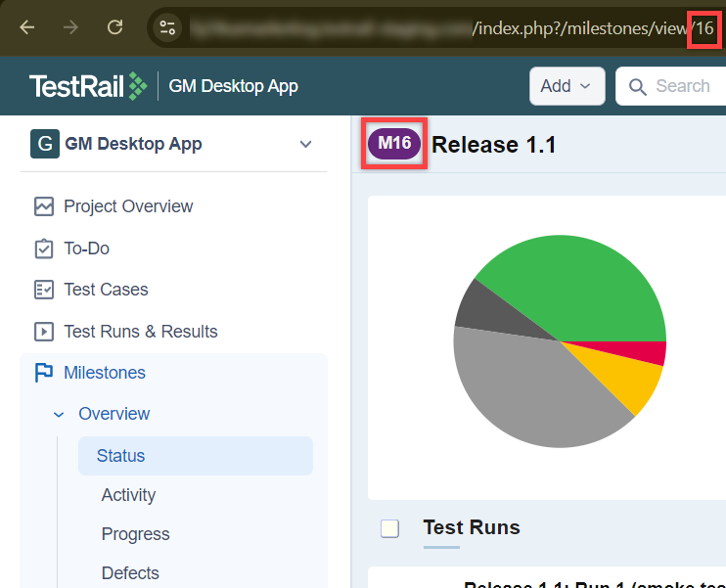This screenshot has width=726, height=588.
Task: Click the search magnifier icon
Action: pos(638,87)
